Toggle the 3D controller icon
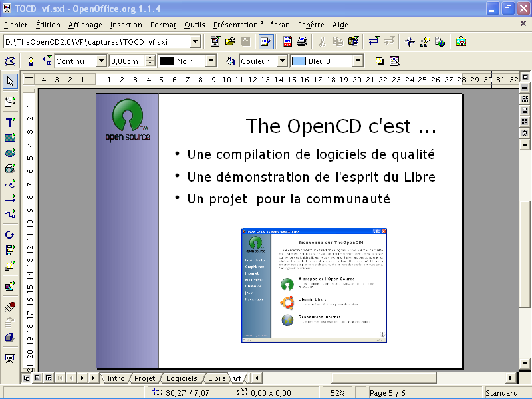The height and width of the screenshot is (399, 532). click(10, 338)
